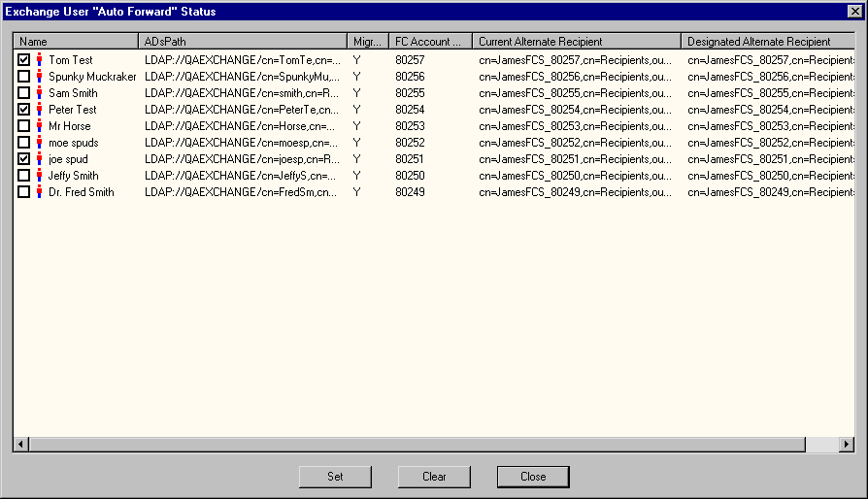The width and height of the screenshot is (868, 499).
Task: Close the dialog with the title bar X
Action: [854, 11]
